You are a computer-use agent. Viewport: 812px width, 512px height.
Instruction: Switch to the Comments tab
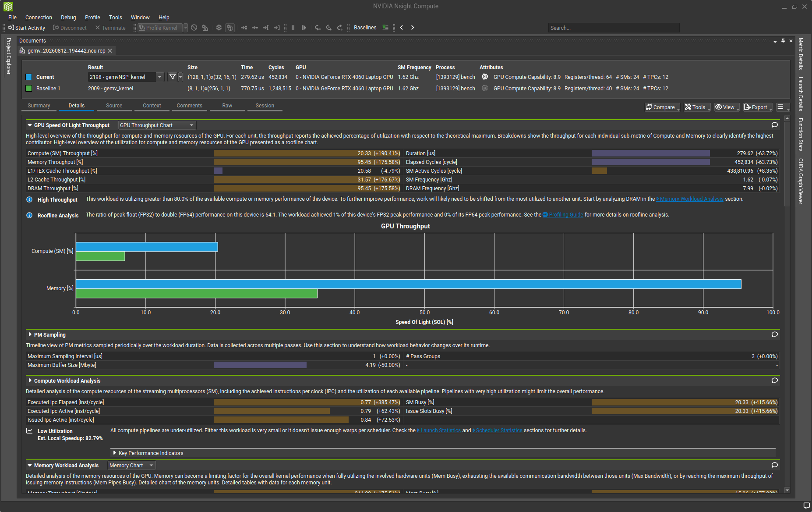pos(189,106)
